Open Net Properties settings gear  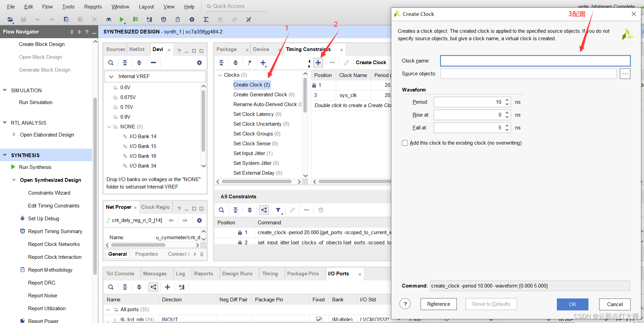(x=199, y=220)
